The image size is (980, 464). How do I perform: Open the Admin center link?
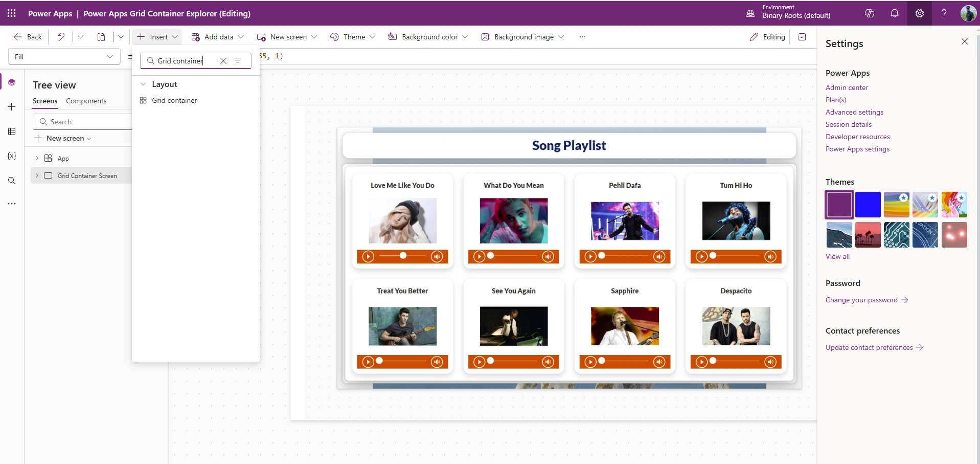tap(847, 87)
